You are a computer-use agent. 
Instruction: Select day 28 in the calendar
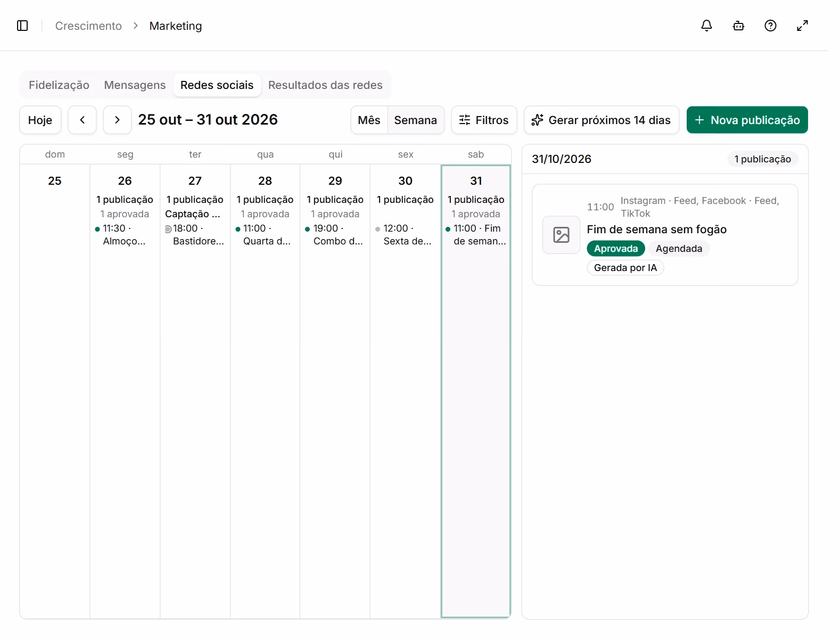click(265, 391)
